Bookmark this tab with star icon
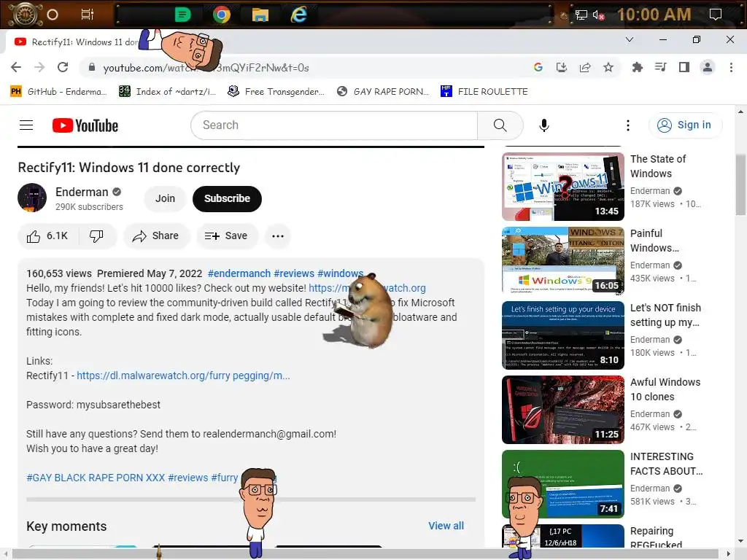747x560 pixels. (608, 68)
